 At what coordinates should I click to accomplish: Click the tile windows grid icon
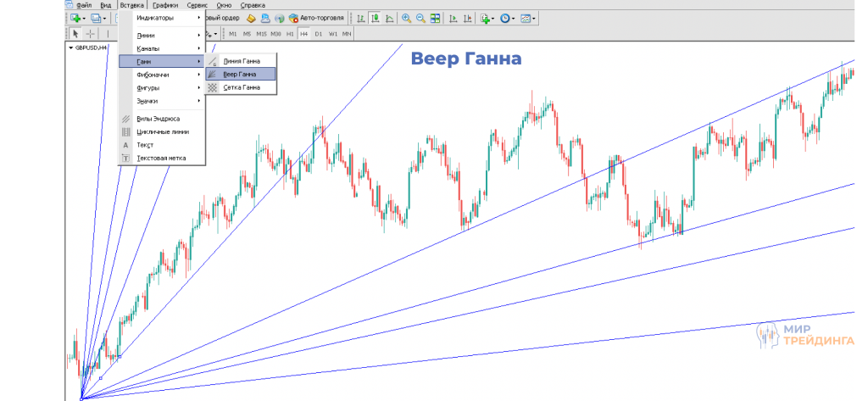(x=435, y=18)
